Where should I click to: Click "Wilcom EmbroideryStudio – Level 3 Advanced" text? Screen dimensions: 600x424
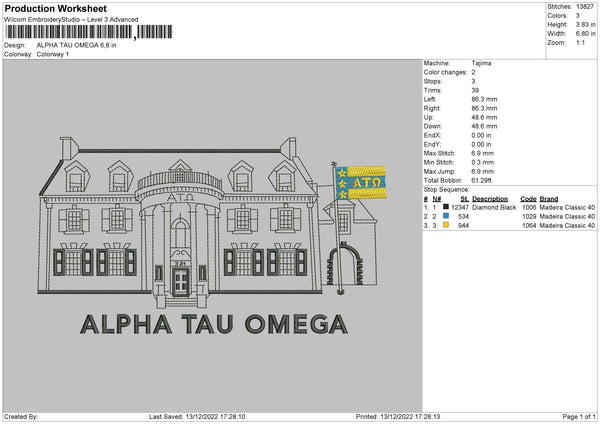coord(71,20)
